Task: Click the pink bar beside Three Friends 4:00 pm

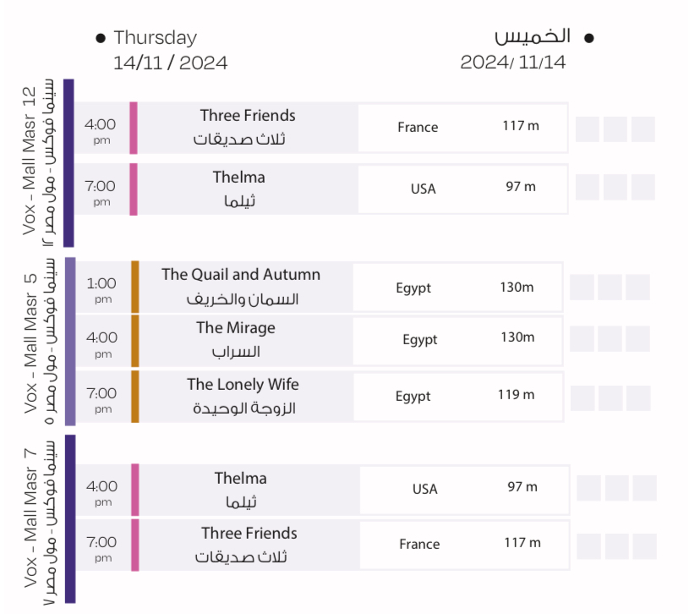Action: point(134,128)
